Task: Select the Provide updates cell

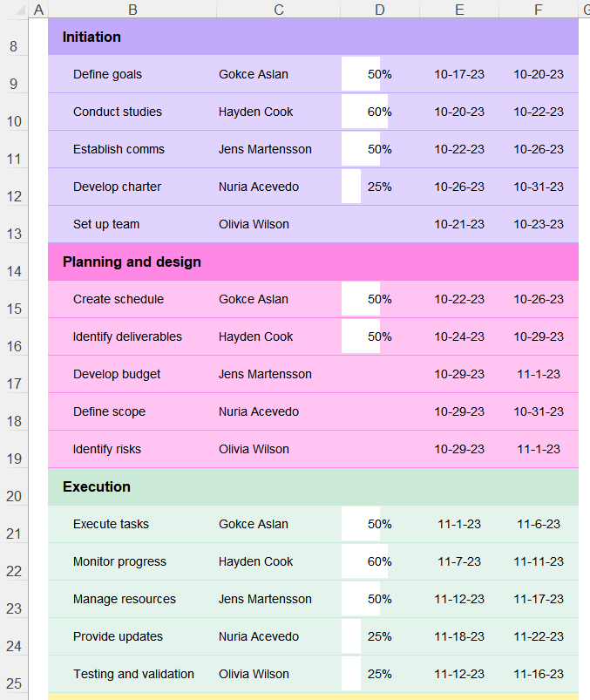Action: 132,636
